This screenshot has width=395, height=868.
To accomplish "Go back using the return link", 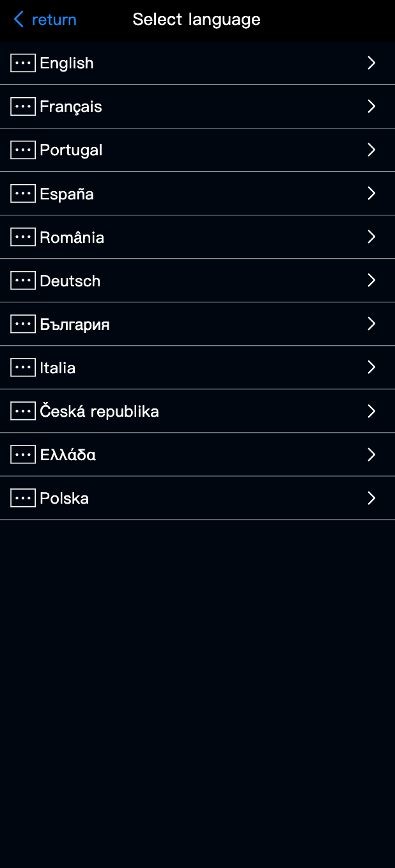I will [x=54, y=20].
